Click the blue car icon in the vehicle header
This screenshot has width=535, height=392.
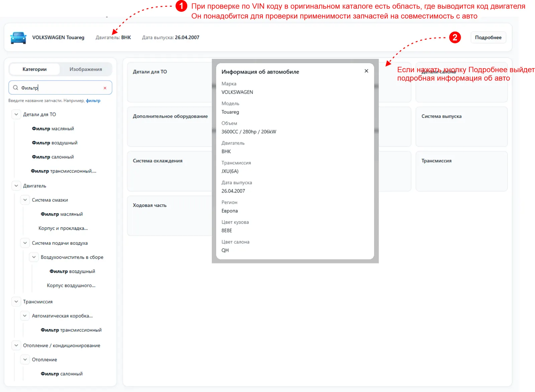coord(18,37)
